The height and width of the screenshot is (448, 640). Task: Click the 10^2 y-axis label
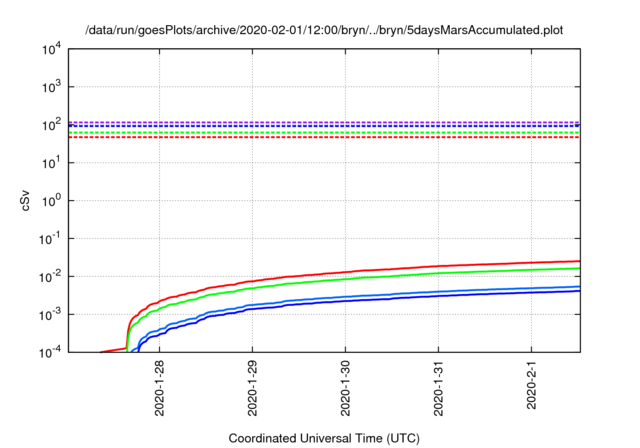[51, 125]
